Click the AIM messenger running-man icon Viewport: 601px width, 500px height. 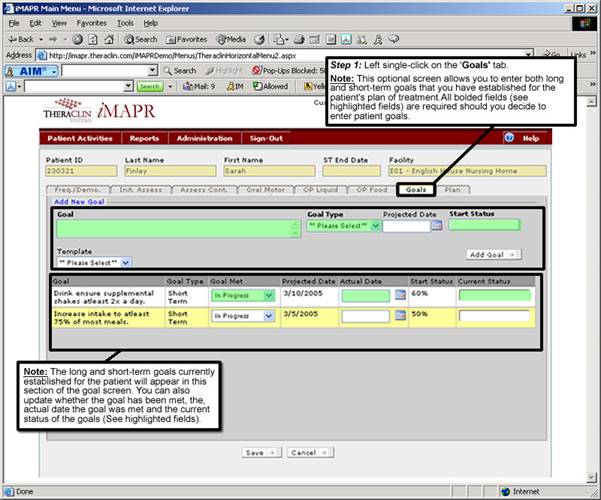pyautogui.click(x=378, y=39)
